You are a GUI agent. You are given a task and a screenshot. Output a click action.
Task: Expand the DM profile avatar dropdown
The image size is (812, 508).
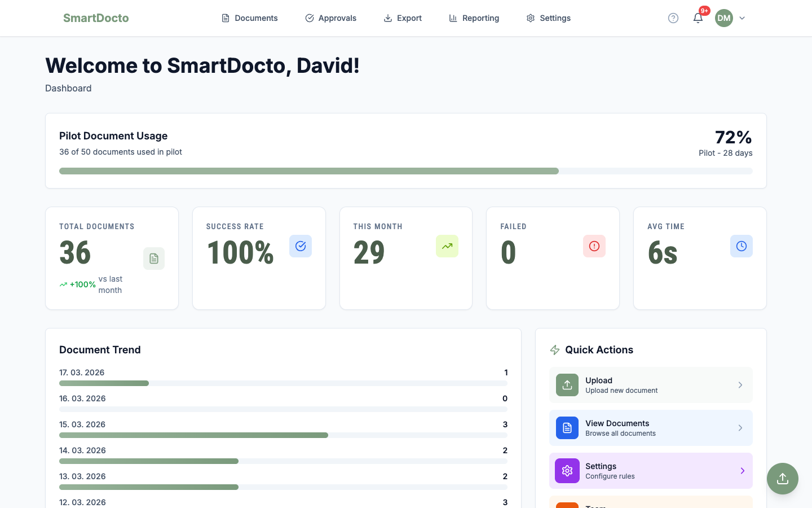coord(724,18)
